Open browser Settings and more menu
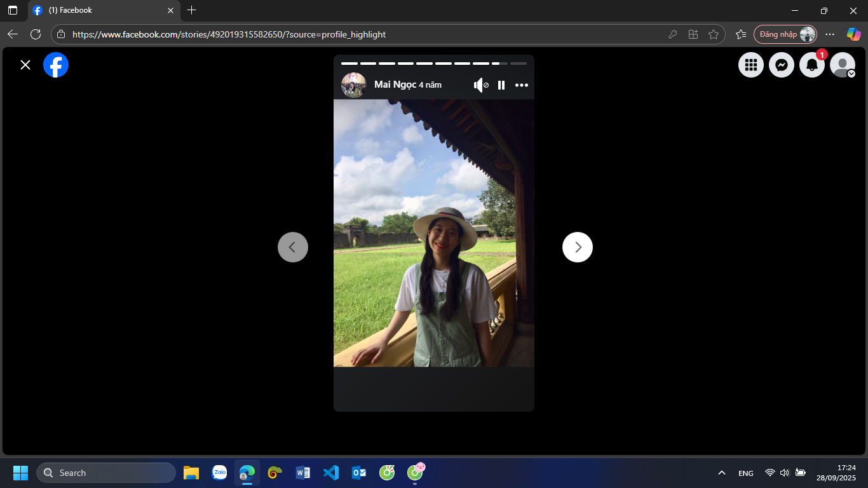Image resolution: width=868 pixels, height=488 pixels. [x=830, y=34]
